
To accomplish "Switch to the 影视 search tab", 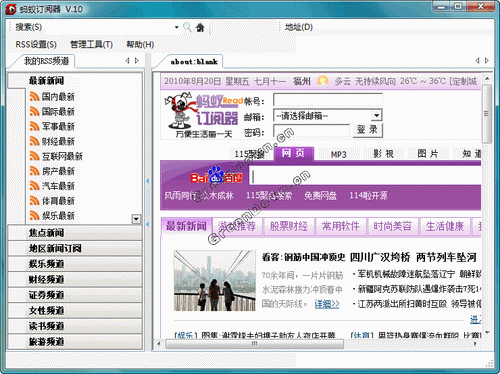I will click(383, 154).
